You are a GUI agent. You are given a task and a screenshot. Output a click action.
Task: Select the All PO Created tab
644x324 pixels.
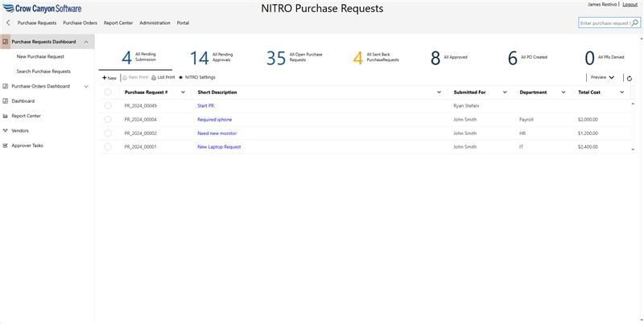pyautogui.click(x=527, y=57)
